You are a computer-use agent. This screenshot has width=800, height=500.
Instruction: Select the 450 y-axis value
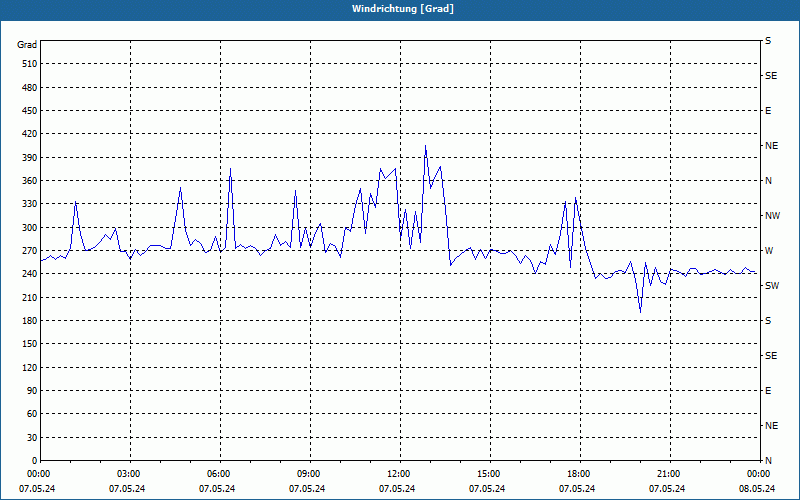click(x=30, y=111)
